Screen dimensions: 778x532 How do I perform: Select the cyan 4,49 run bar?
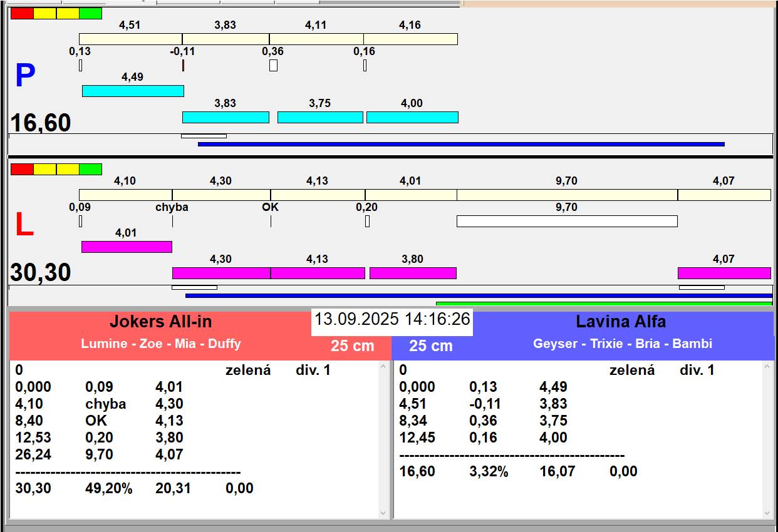[133, 91]
